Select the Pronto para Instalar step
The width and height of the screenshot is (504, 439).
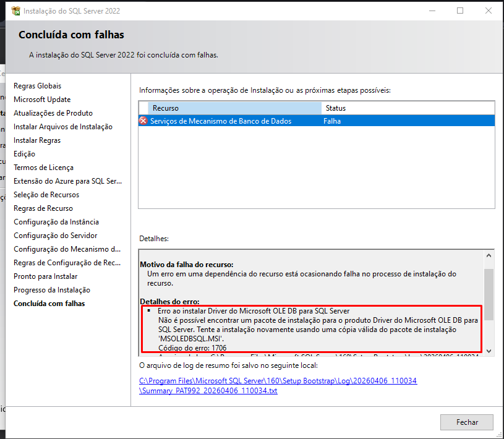tap(45, 276)
